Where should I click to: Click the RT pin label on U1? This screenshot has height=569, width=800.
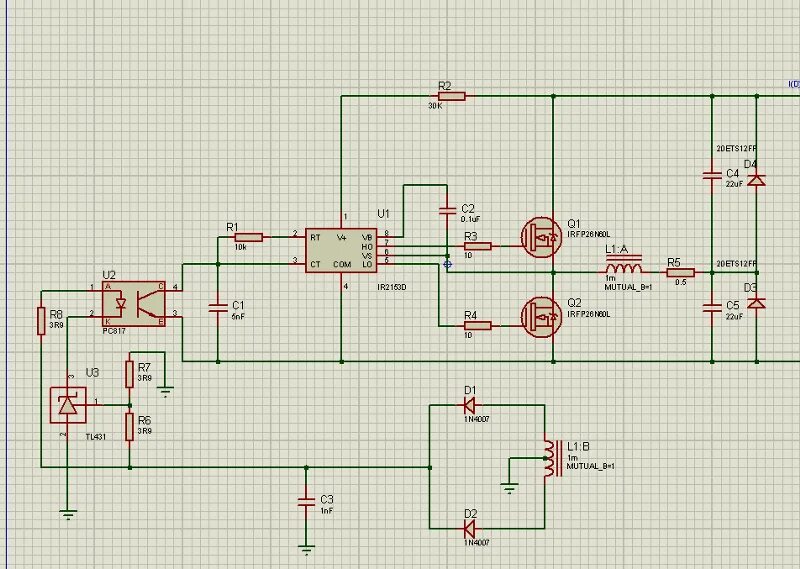[315, 238]
